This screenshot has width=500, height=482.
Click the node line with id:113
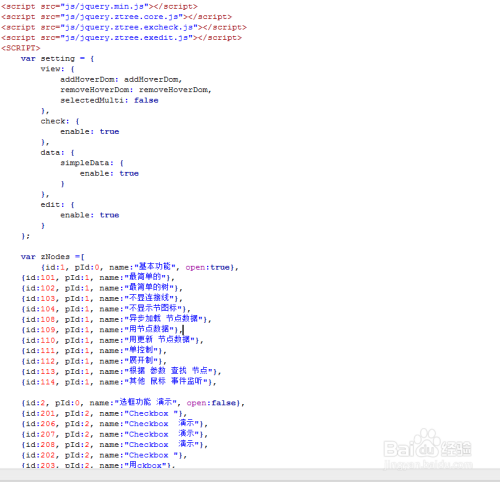[121, 371]
